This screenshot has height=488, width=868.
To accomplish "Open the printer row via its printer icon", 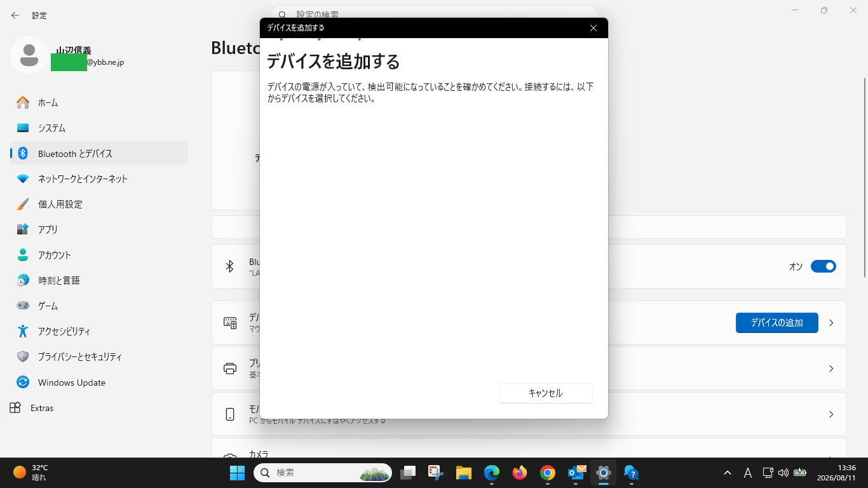I will coord(230,369).
